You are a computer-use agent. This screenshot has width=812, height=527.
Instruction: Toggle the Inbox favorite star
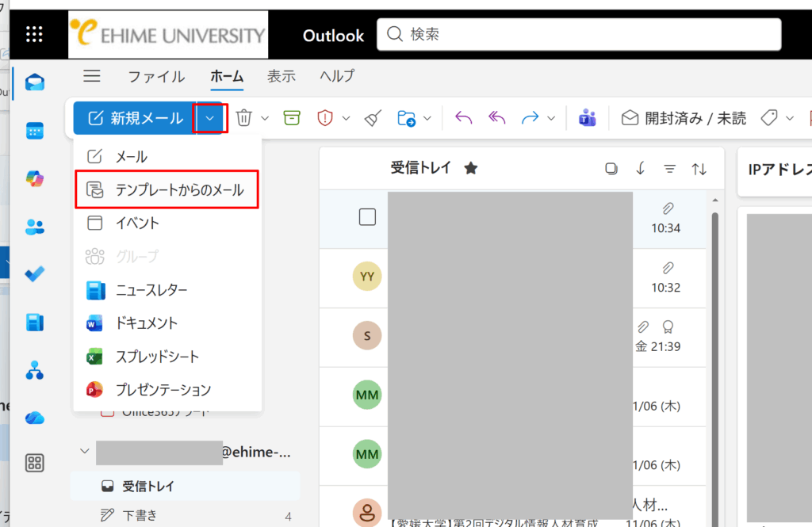tap(471, 168)
